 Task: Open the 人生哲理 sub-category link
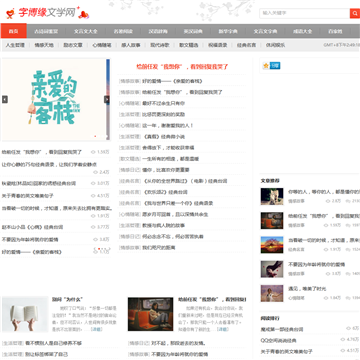(x=15, y=45)
